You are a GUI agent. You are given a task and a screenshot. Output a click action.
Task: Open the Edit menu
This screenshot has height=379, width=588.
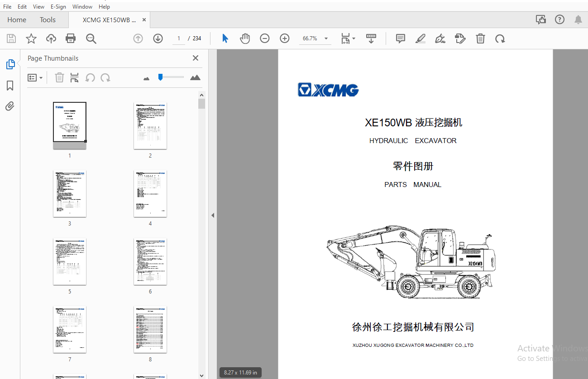pos(22,7)
